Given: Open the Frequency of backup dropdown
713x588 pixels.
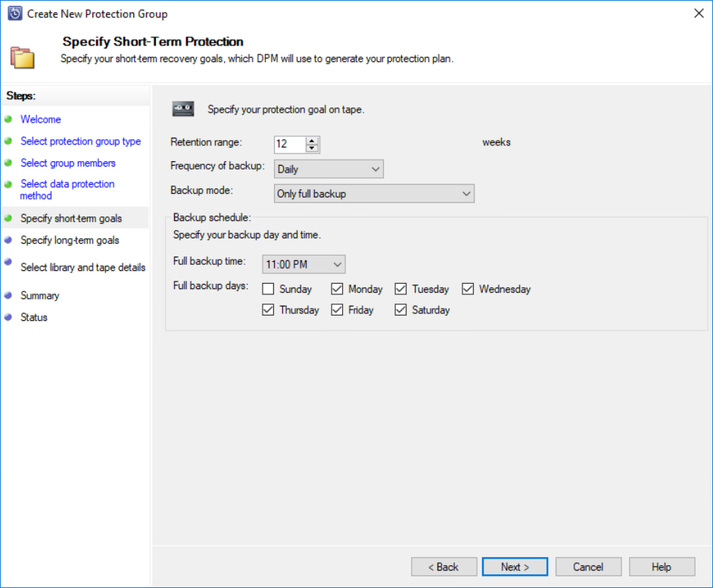Looking at the screenshot, I should click(328, 169).
